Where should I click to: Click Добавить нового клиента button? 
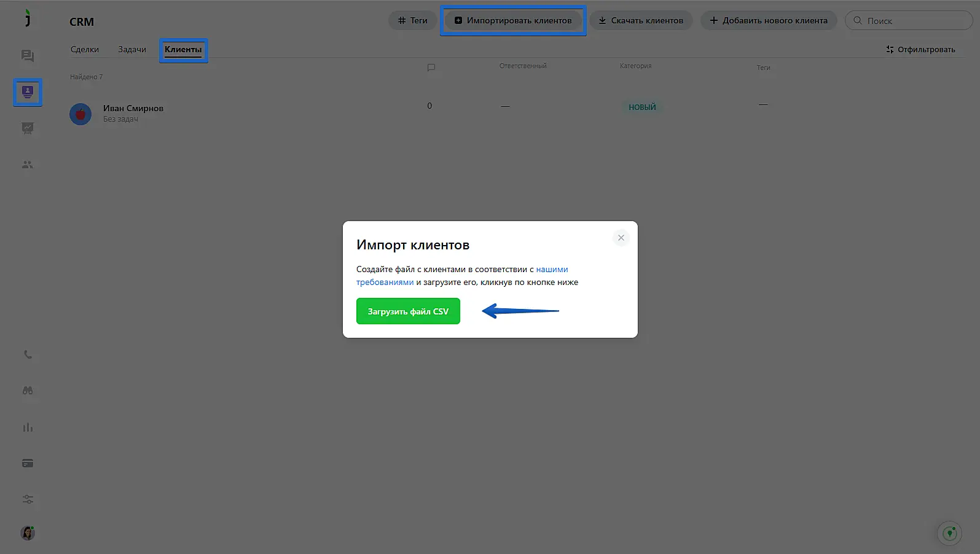click(769, 20)
